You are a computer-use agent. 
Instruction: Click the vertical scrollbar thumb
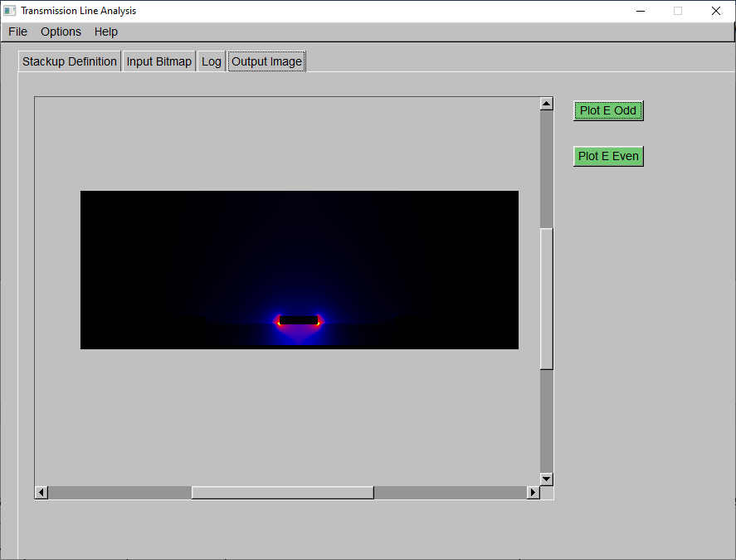(546, 299)
